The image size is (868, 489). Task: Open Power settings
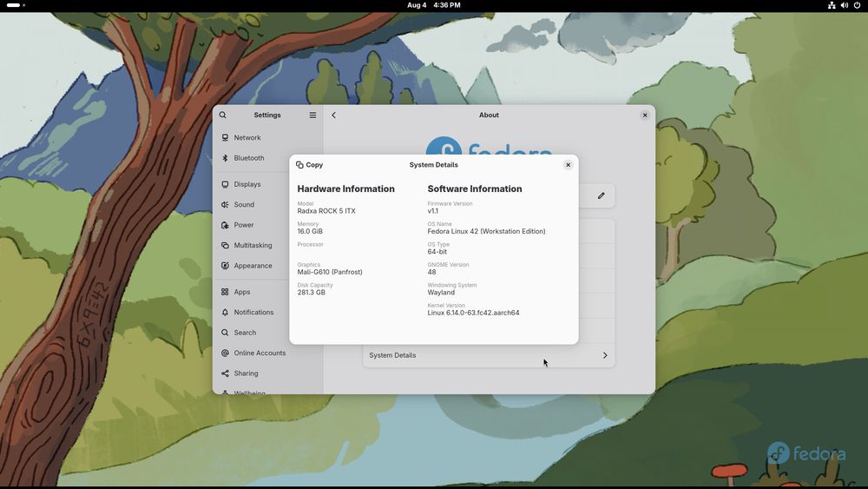[x=268, y=226]
